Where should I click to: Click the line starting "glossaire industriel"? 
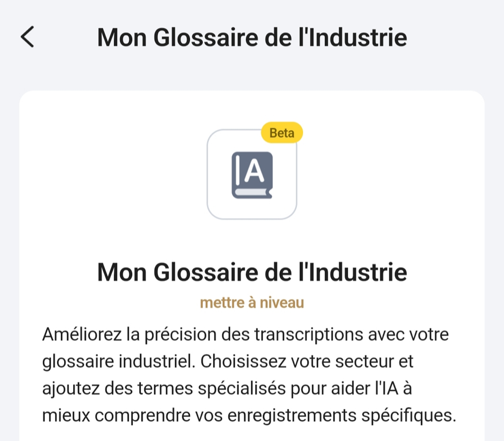click(227, 361)
